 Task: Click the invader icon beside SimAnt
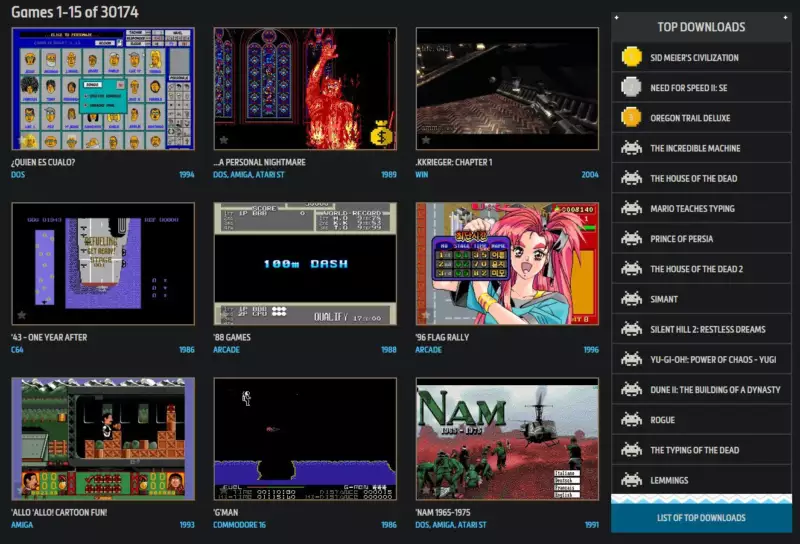click(x=631, y=299)
